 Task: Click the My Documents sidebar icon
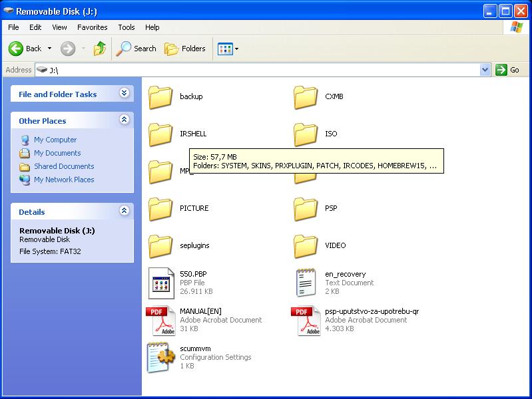tap(25, 153)
